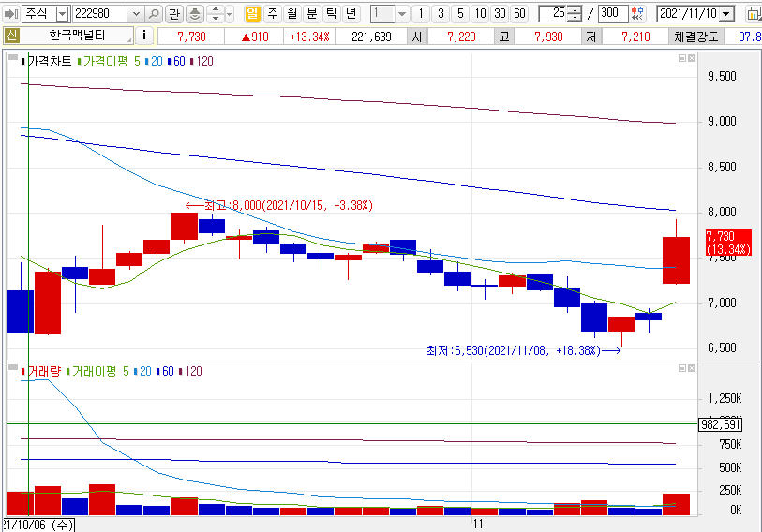Click the open price 7,220
Image resolution: width=762 pixels, height=532 pixels.
tap(461, 37)
